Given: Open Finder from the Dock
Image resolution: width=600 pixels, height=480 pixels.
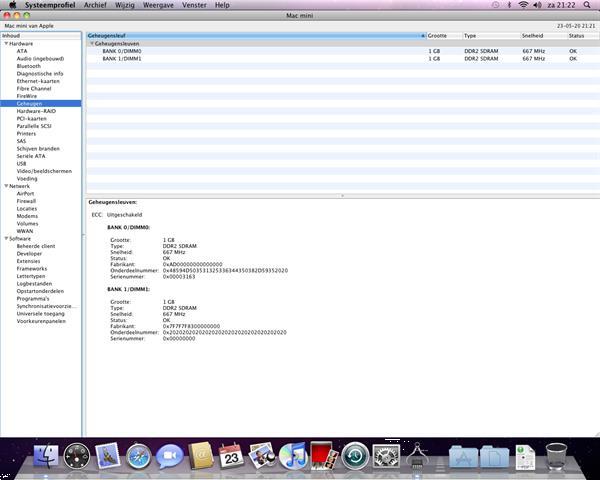Looking at the screenshot, I should click(46, 456).
